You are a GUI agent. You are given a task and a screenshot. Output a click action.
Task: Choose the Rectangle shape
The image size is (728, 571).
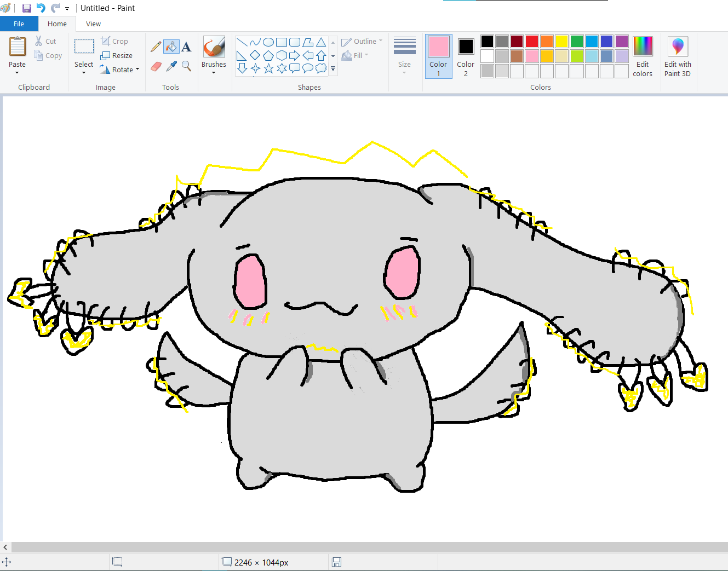[282, 42]
